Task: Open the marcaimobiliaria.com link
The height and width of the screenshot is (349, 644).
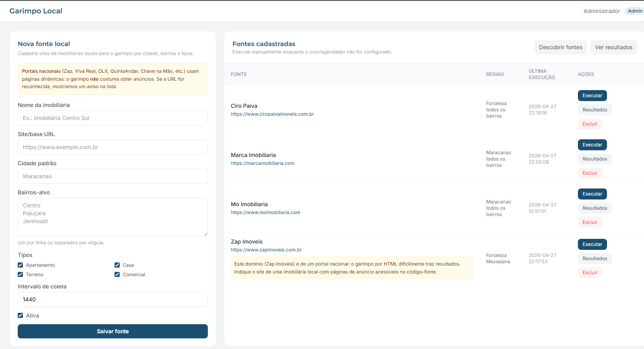Action: point(263,163)
